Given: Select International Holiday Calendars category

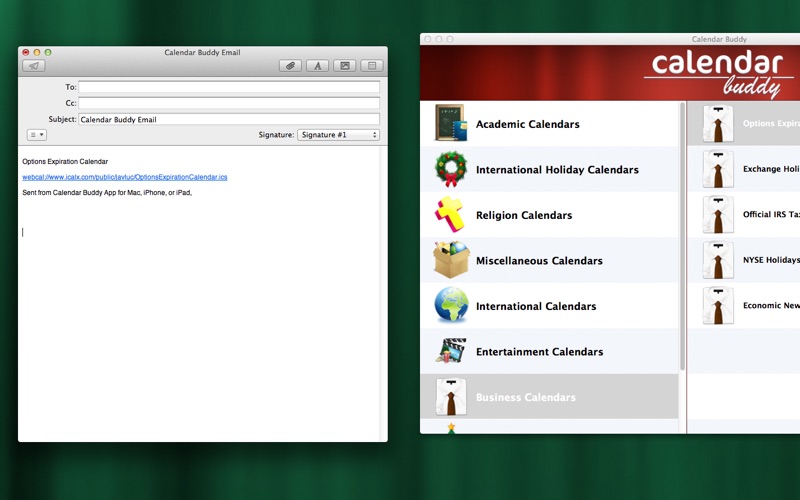Looking at the screenshot, I should pos(549,169).
